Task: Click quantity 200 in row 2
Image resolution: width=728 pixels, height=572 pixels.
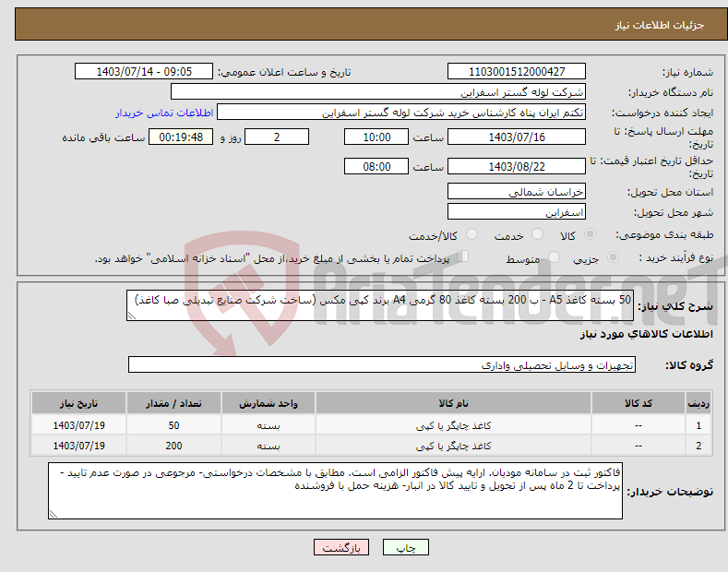Action: pyautogui.click(x=173, y=446)
